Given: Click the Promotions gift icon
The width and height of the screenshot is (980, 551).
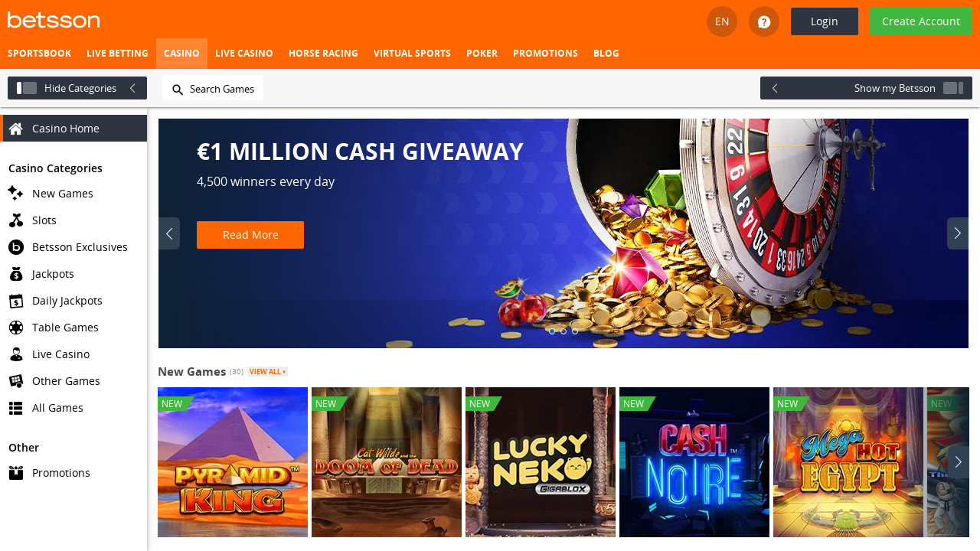Looking at the screenshot, I should pyautogui.click(x=15, y=473).
